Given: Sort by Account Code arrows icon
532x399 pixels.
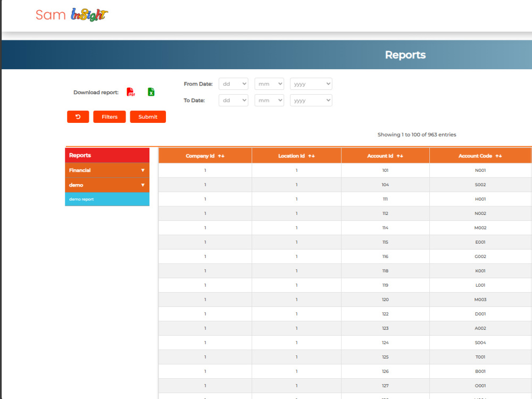Looking at the screenshot, I should click(x=498, y=156).
